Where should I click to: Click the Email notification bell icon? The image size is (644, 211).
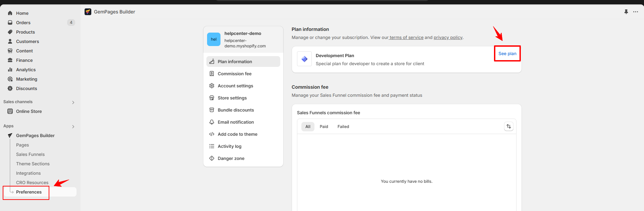click(212, 122)
